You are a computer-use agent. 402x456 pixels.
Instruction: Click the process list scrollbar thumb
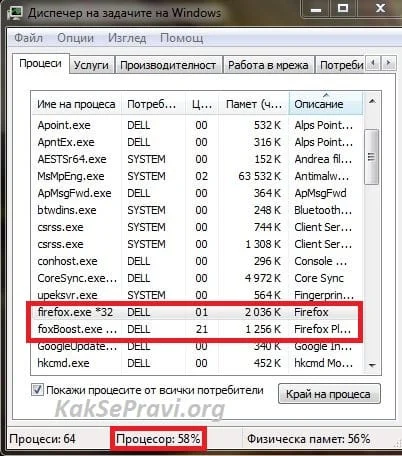click(372, 157)
